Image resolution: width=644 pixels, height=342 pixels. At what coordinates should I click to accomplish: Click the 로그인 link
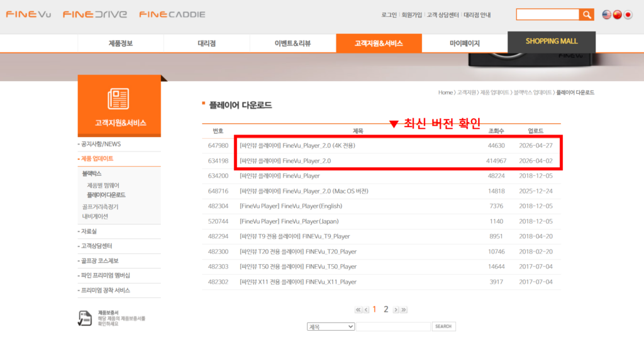[389, 15]
